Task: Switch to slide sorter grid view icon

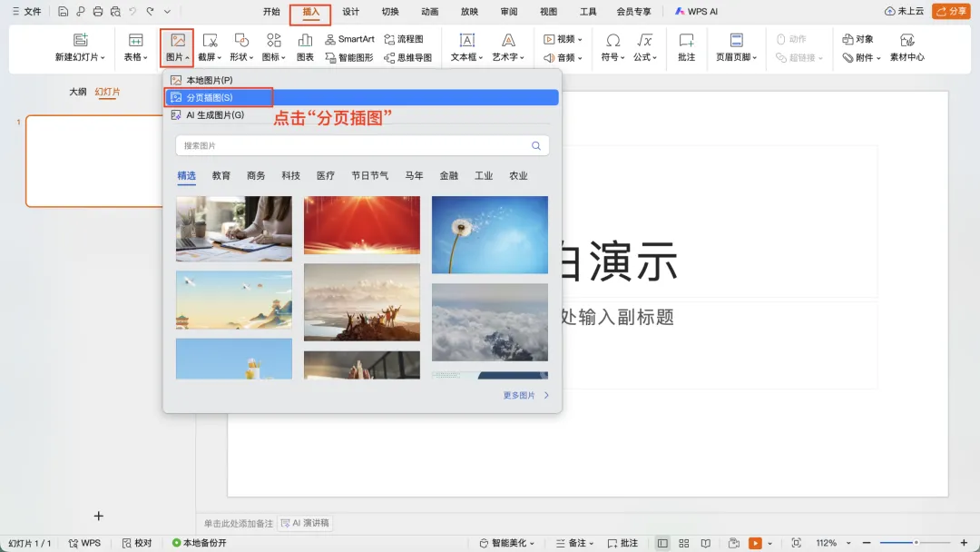Action: click(x=684, y=543)
